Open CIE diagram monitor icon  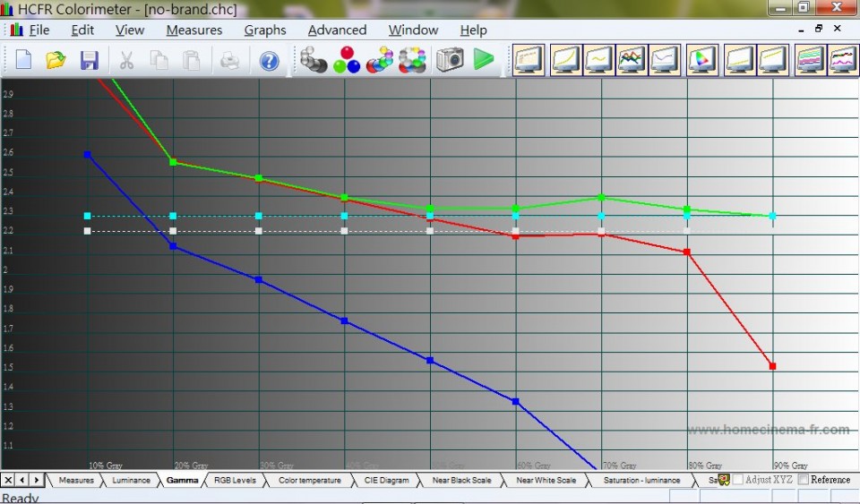702,59
